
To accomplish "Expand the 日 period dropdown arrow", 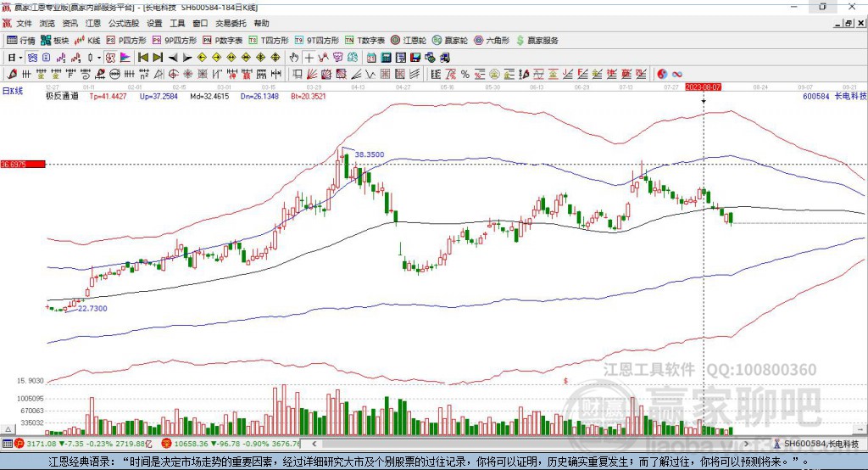I will 20,58.
